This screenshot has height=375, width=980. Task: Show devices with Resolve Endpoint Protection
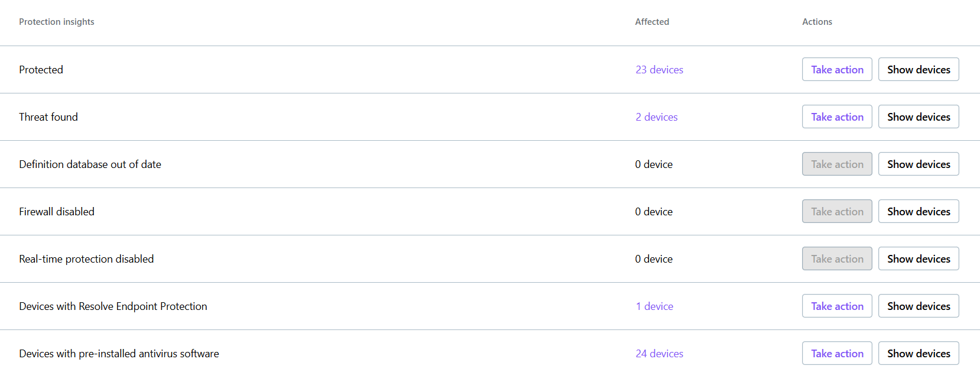click(918, 306)
